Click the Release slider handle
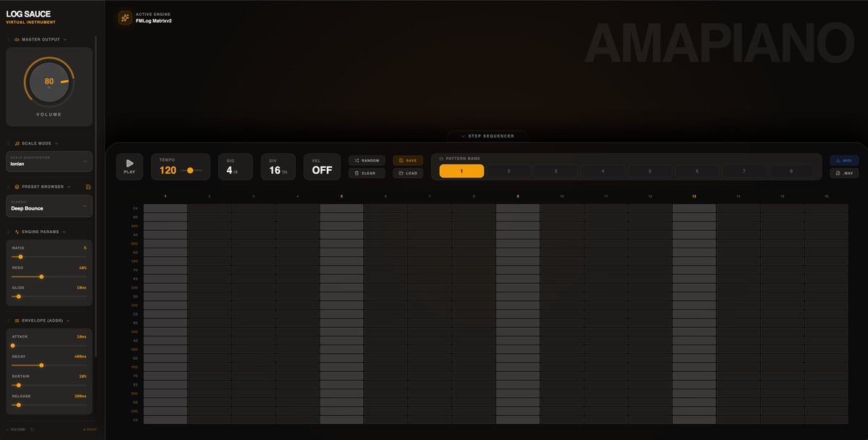 pos(19,405)
